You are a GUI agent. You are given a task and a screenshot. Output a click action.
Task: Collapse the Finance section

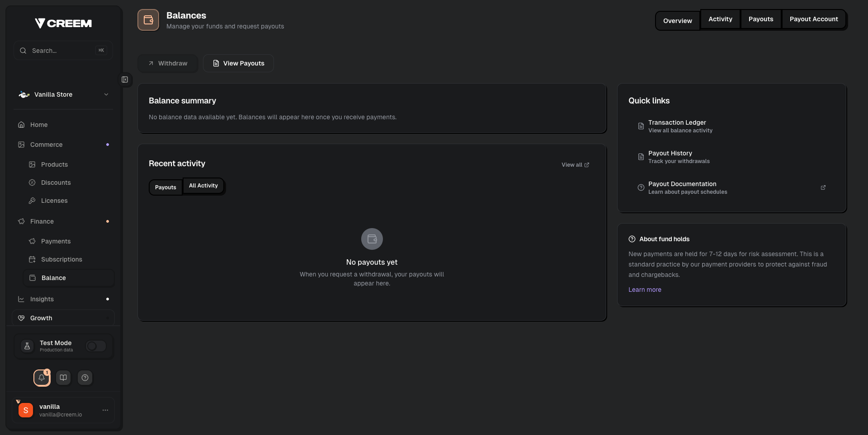click(63, 221)
